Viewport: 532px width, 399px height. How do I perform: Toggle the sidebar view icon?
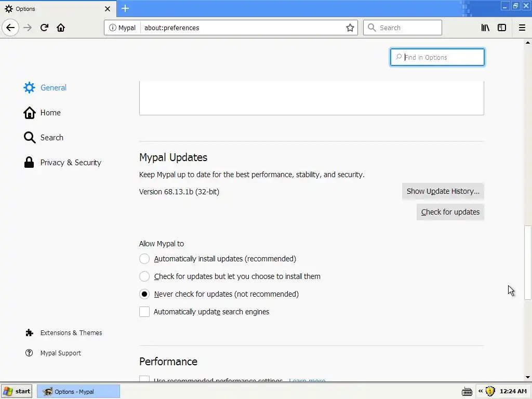coord(502,28)
